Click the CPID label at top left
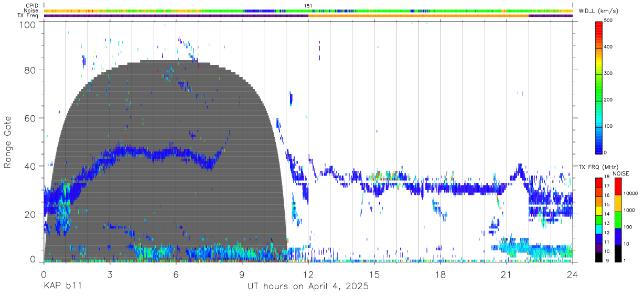The height and width of the screenshot is (297, 644). pos(31,6)
